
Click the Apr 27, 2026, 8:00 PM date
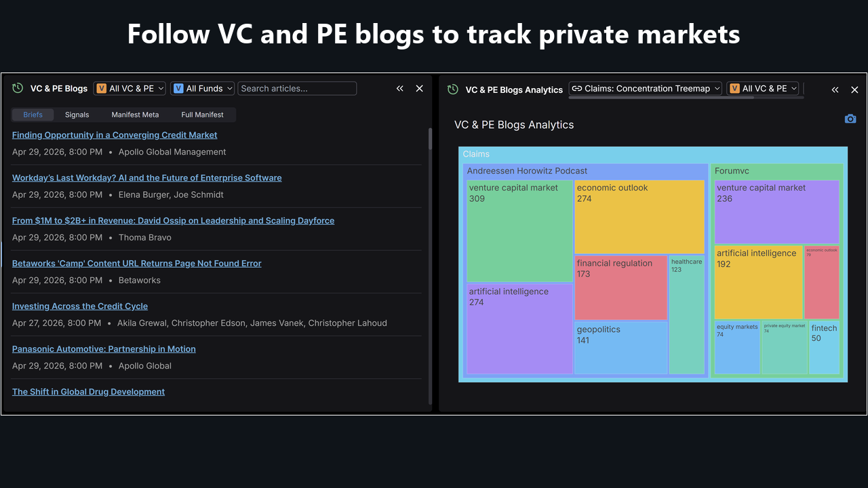56,323
